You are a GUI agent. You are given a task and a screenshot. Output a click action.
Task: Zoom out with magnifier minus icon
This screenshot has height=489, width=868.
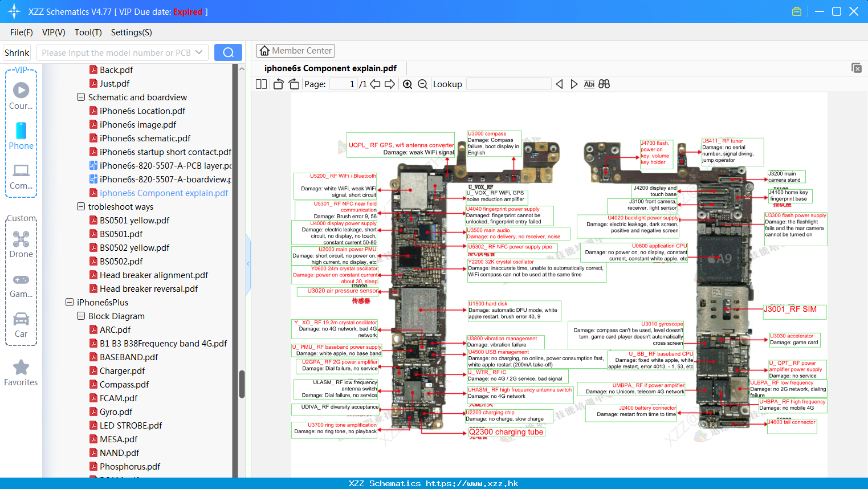pos(422,84)
